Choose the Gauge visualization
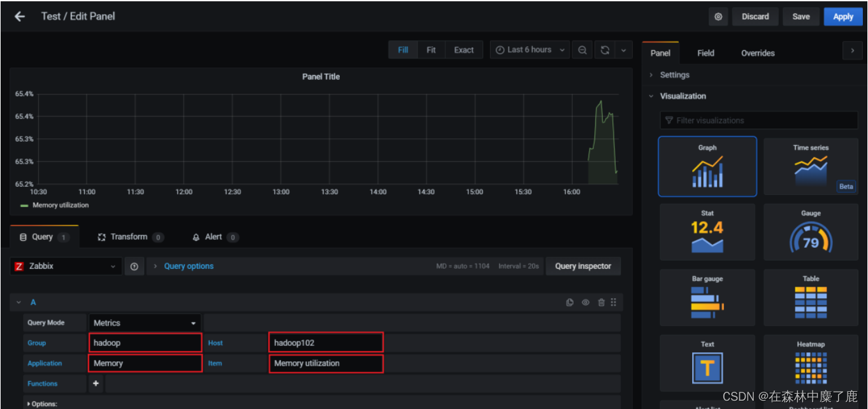Screen dimensions: 868x409 [811, 232]
